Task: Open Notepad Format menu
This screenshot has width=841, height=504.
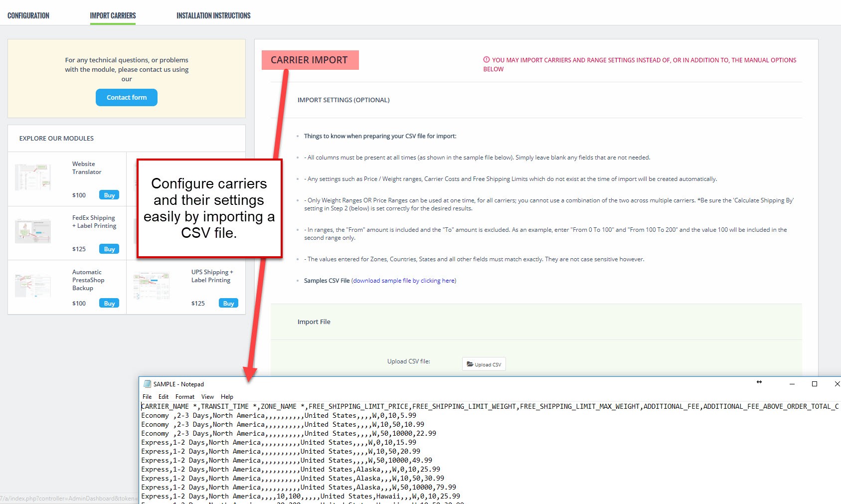Action: tap(185, 397)
